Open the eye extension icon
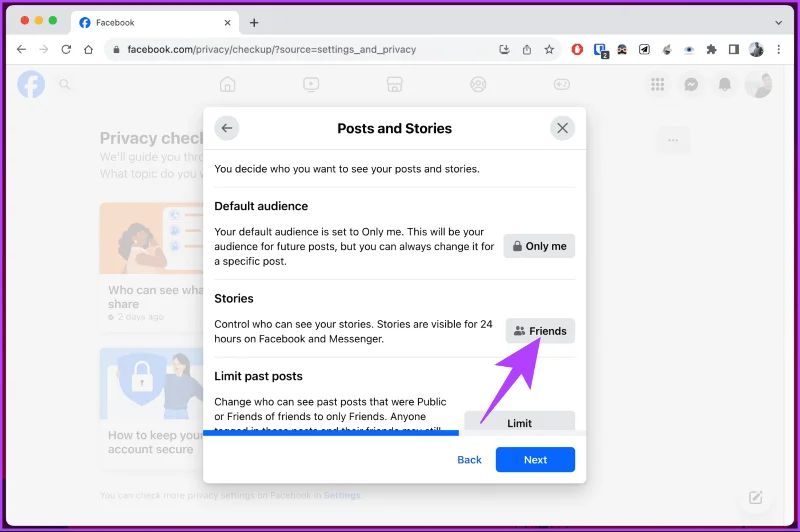The image size is (800, 532). click(x=689, y=49)
